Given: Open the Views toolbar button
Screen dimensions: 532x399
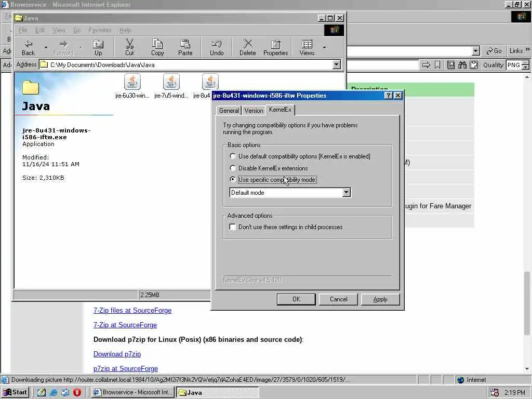Looking at the screenshot, I should (307, 47).
